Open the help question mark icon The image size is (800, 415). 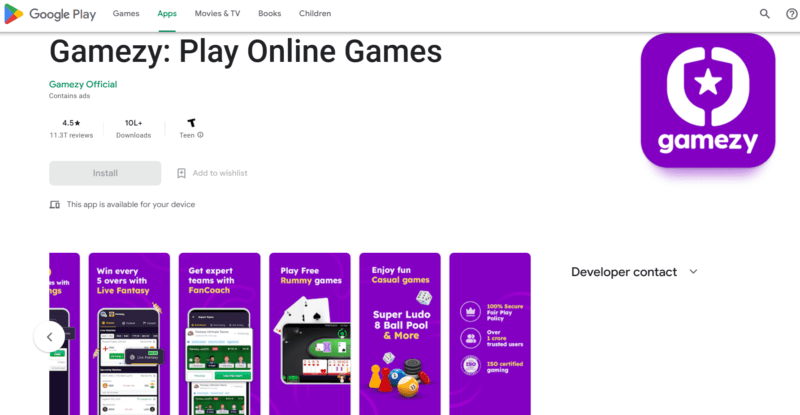792,14
